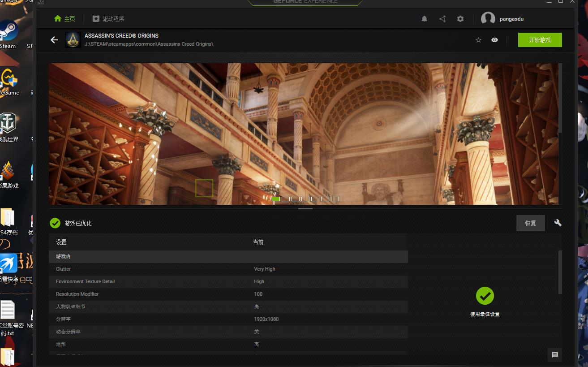The width and height of the screenshot is (588, 367).
Task: Select the second screenshot indicator
Action: 286,199
